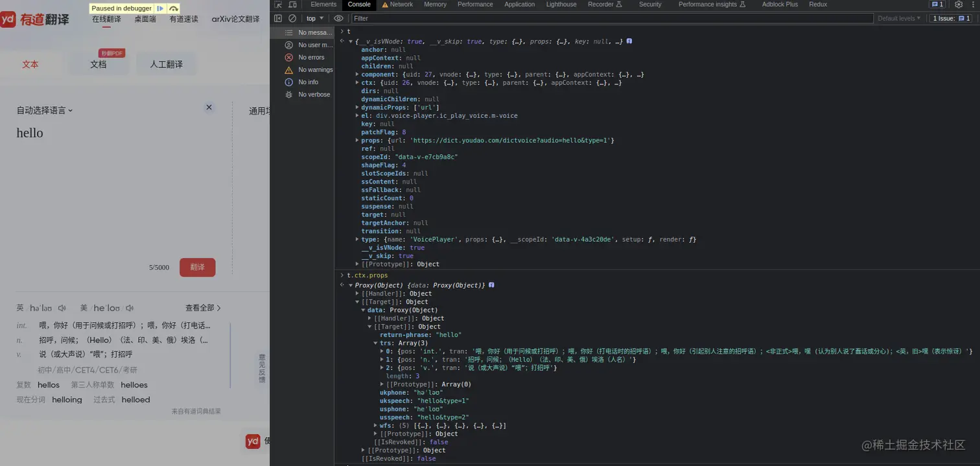Play the UK pronunciation speaker icon

coord(62,308)
